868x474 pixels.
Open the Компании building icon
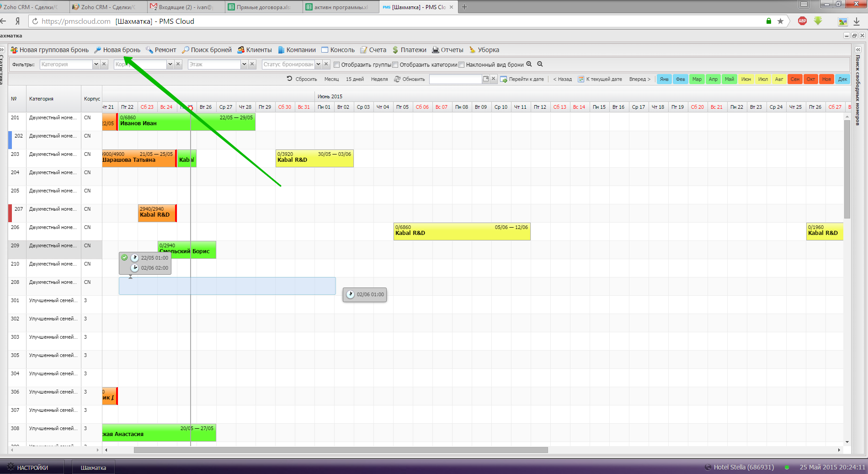[x=281, y=50]
